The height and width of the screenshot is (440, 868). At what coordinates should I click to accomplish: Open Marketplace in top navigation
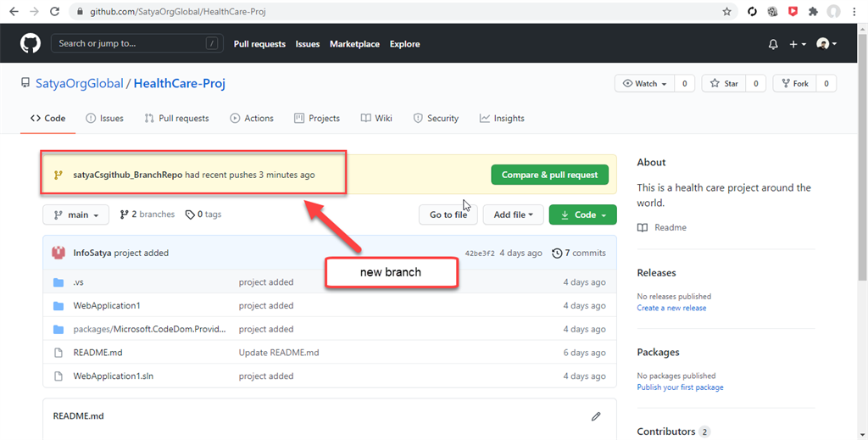(x=355, y=44)
